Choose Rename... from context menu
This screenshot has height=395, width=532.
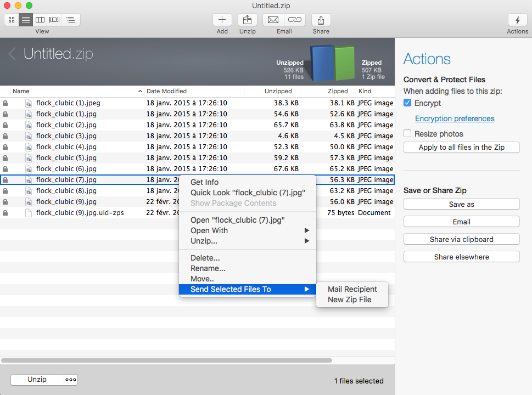248,268
